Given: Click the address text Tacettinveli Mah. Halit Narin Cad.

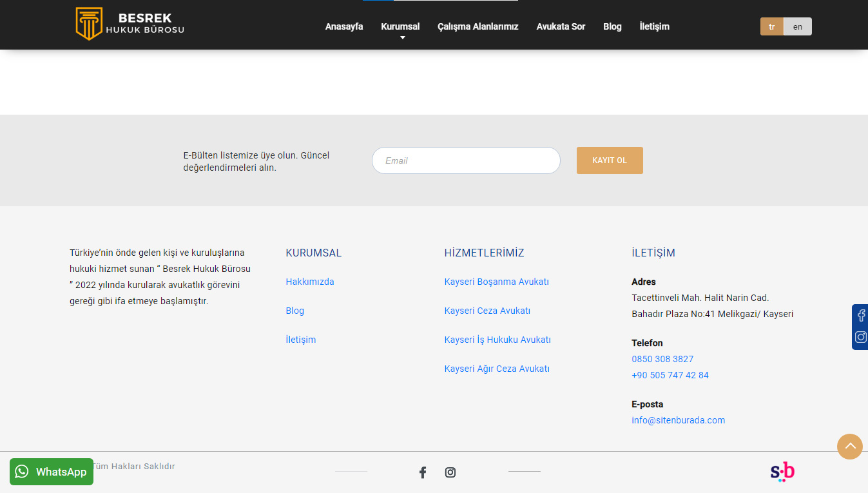Looking at the screenshot, I should click(700, 298).
